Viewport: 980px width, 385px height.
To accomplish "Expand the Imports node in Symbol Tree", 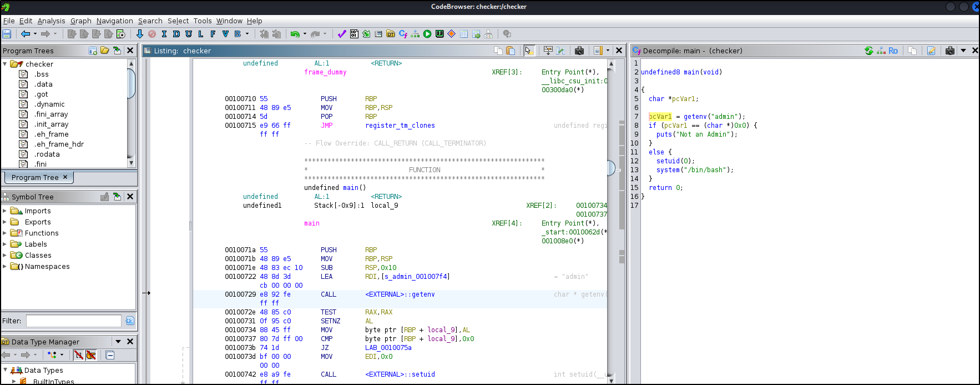I will pyautogui.click(x=4, y=211).
